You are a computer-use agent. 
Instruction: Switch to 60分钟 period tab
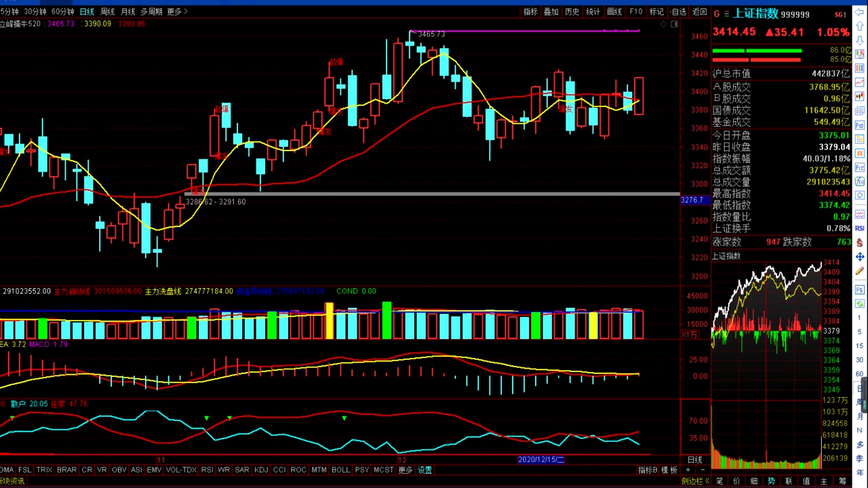point(62,12)
